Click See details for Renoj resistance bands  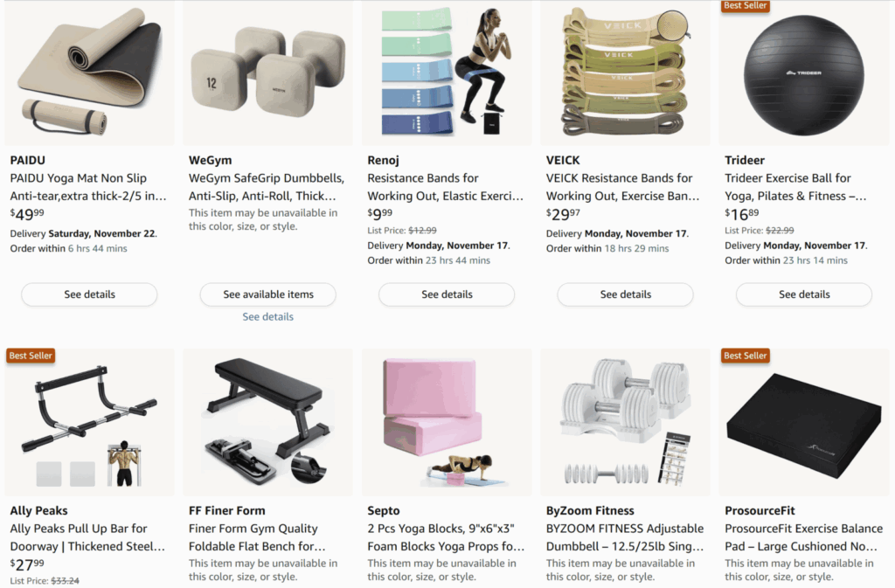coord(447,294)
